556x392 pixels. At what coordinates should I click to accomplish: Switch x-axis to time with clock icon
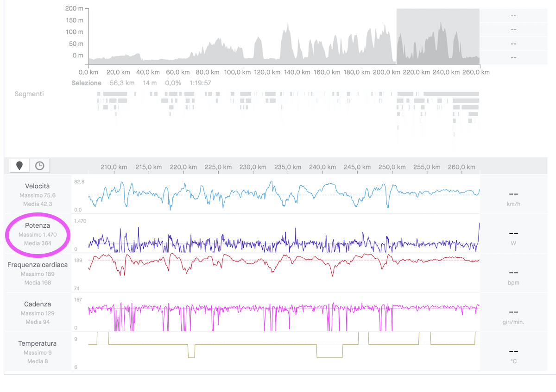40,166
